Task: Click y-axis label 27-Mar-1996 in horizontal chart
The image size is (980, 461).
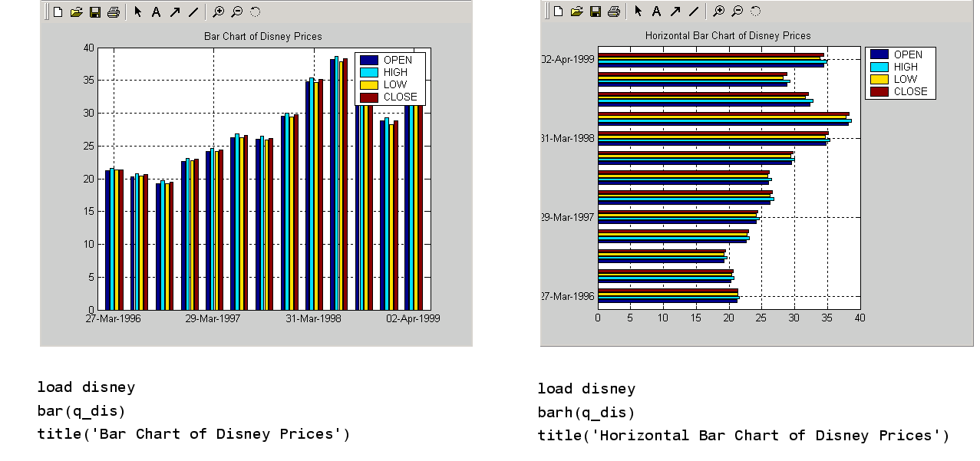Action: (568, 296)
